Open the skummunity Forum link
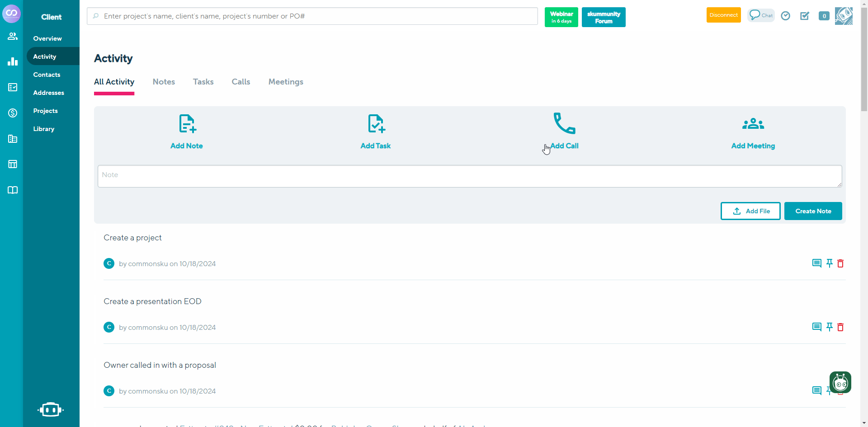This screenshot has width=868, height=427. [604, 17]
